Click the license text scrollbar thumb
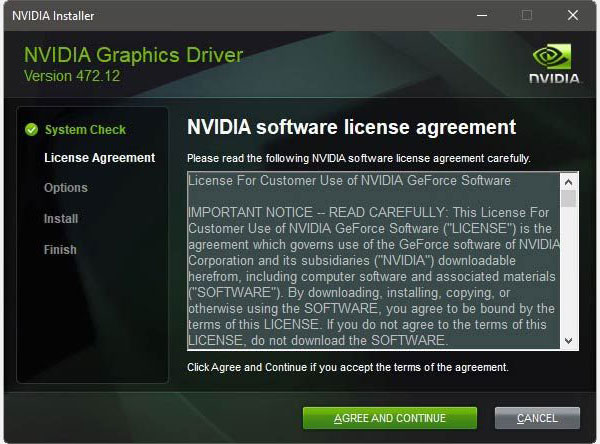Viewport: 600px width, 444px height. tap(569, 198)
